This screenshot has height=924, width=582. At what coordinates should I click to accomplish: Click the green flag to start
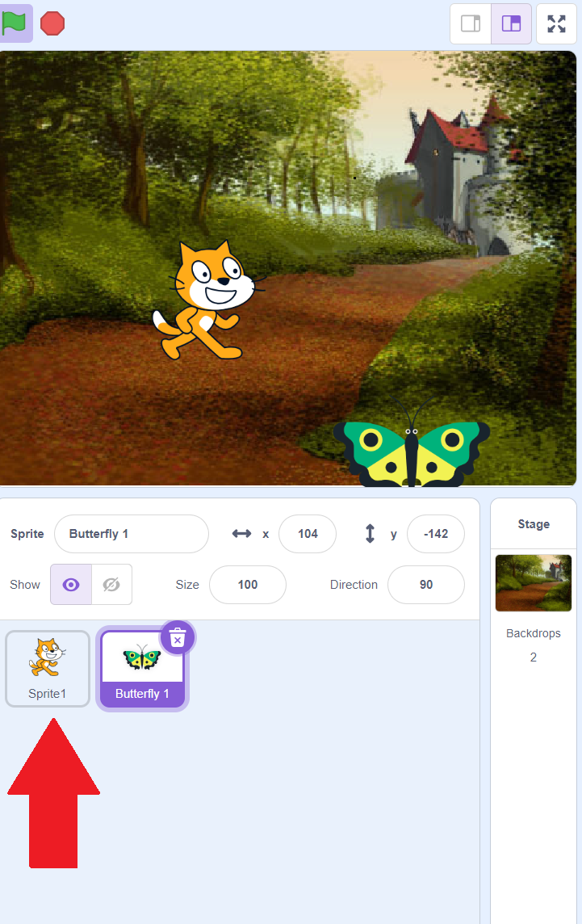(15, 23)
